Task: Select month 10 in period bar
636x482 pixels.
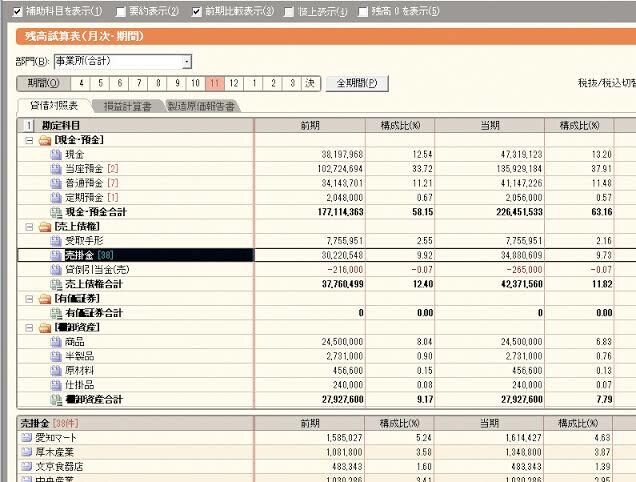Action: (196, 84)
